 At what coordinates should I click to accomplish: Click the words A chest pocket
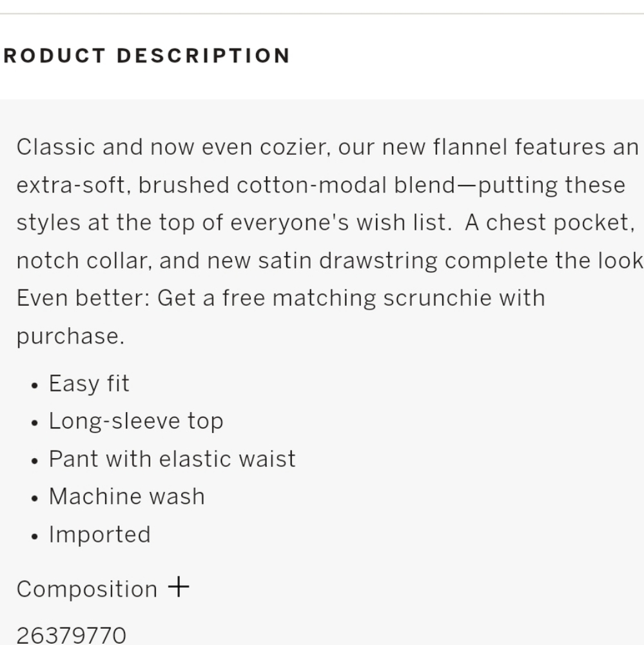[545, 223]
